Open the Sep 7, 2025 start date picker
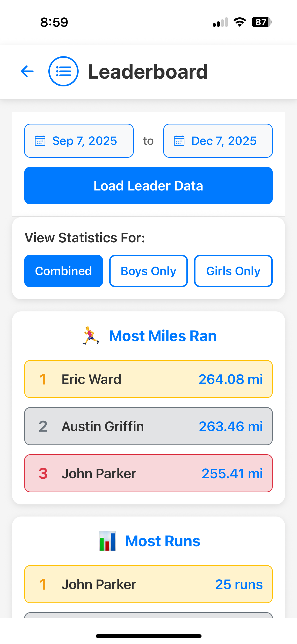297x644 pixels. coord(79,141)
